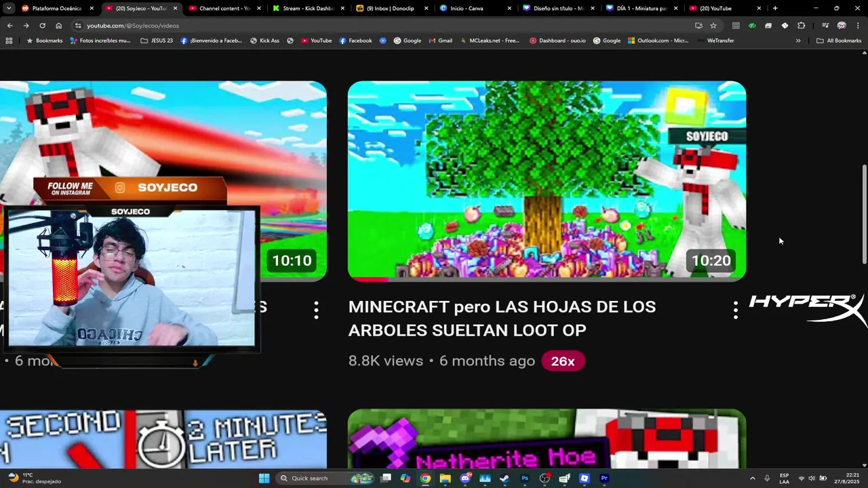Open the Chrome profile avatar

(x=842, y=25)
